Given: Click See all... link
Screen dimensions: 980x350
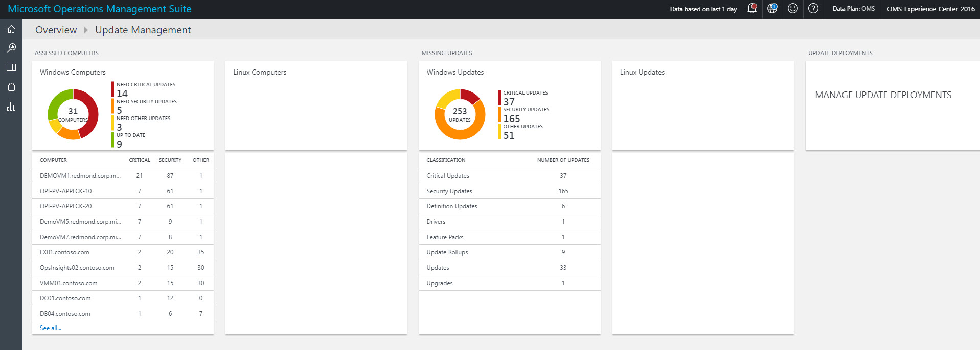Looking at the screenshot, I should click(51, 328).
